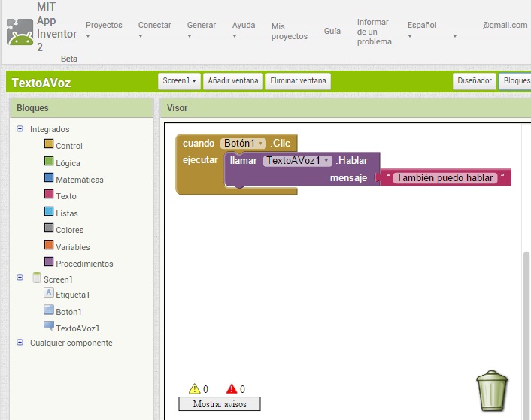
Task: Pick the Variables blocks orange square
Action: point(49,245)
